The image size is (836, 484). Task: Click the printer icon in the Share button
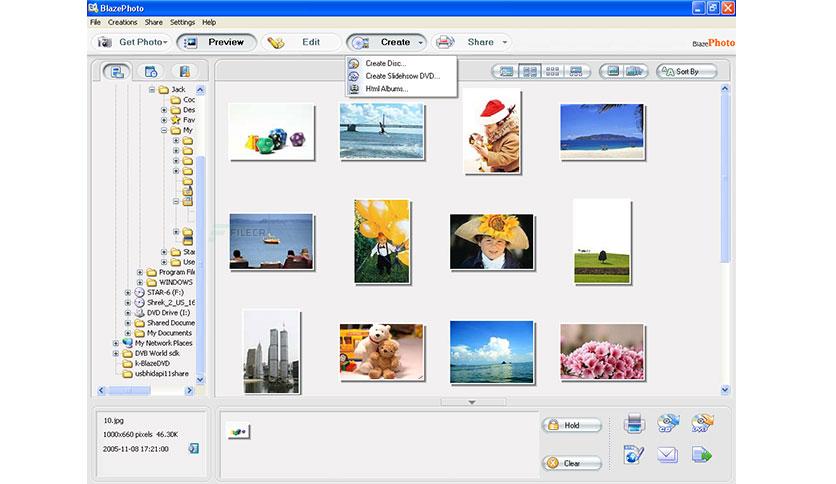(x=445, y=42)
